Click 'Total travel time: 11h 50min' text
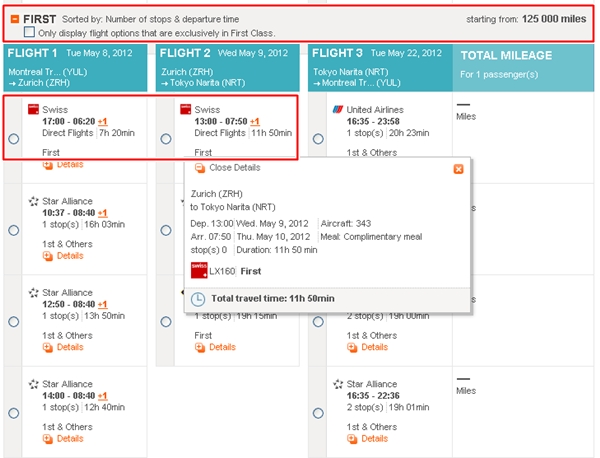 point(273,298)
